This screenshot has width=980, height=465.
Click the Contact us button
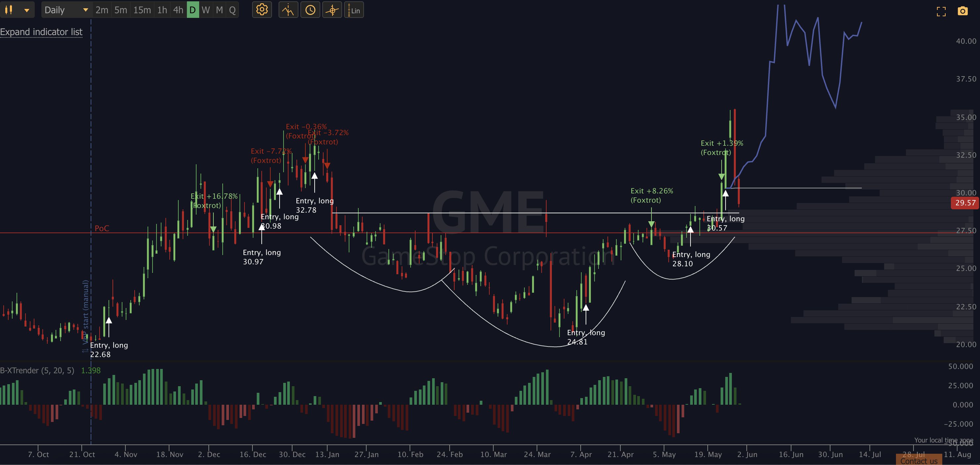[919, 461]
